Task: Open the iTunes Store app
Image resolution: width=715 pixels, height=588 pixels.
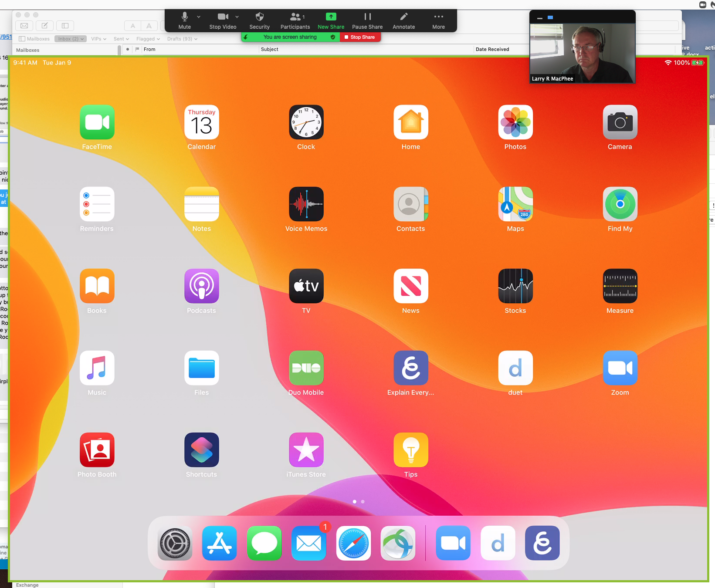Action: [306, 449]
